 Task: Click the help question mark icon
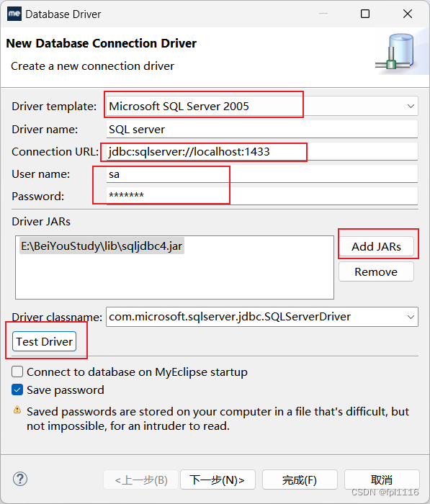(x=20, y=479)
